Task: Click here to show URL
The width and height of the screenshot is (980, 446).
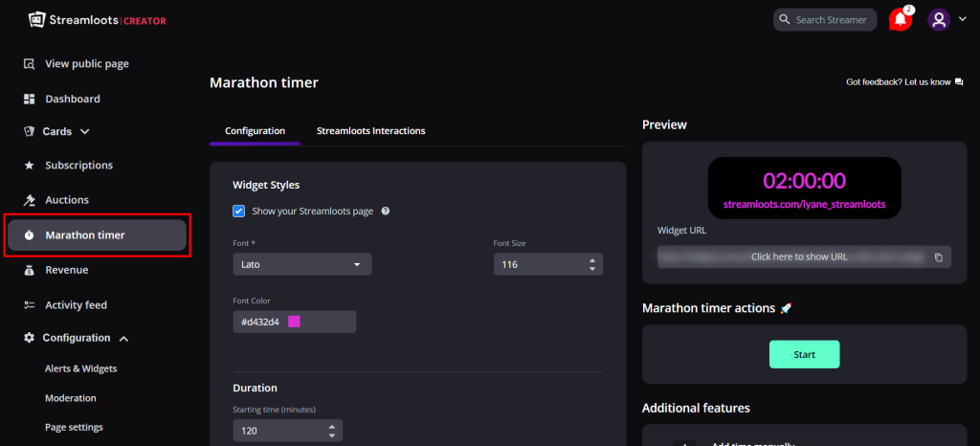Action: pyautogui.click(x=799, y=256)
